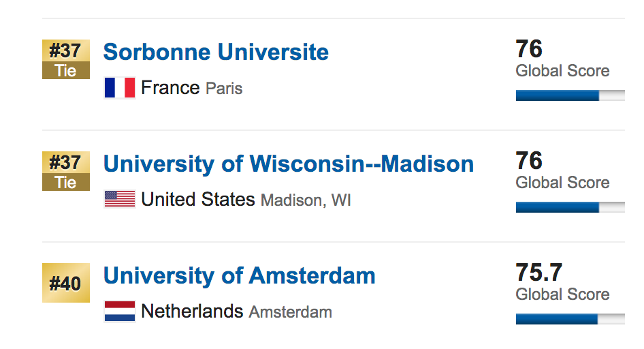Viewport: 644px width, 349px height.
Task: Click Wisconsin--Madison's 76 global score number
Action: 529,161
